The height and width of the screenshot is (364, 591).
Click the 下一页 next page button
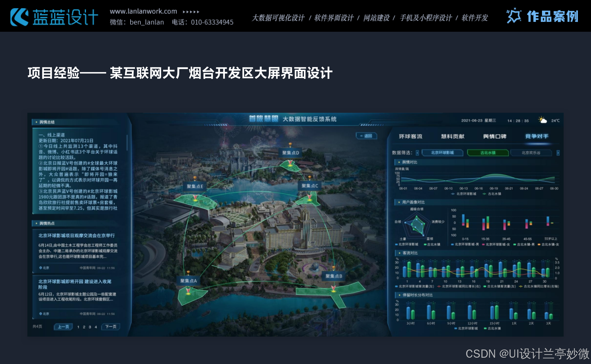click(111, 327)
